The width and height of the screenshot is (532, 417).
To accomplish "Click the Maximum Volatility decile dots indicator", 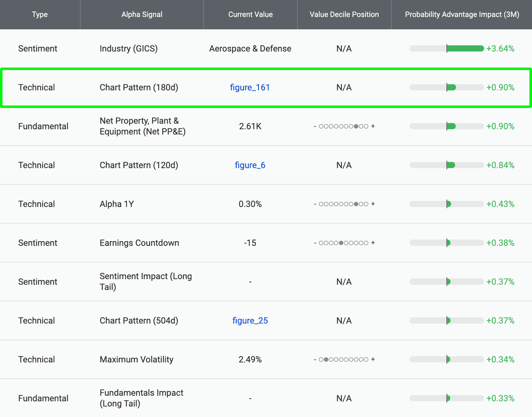I will [344, 360].
